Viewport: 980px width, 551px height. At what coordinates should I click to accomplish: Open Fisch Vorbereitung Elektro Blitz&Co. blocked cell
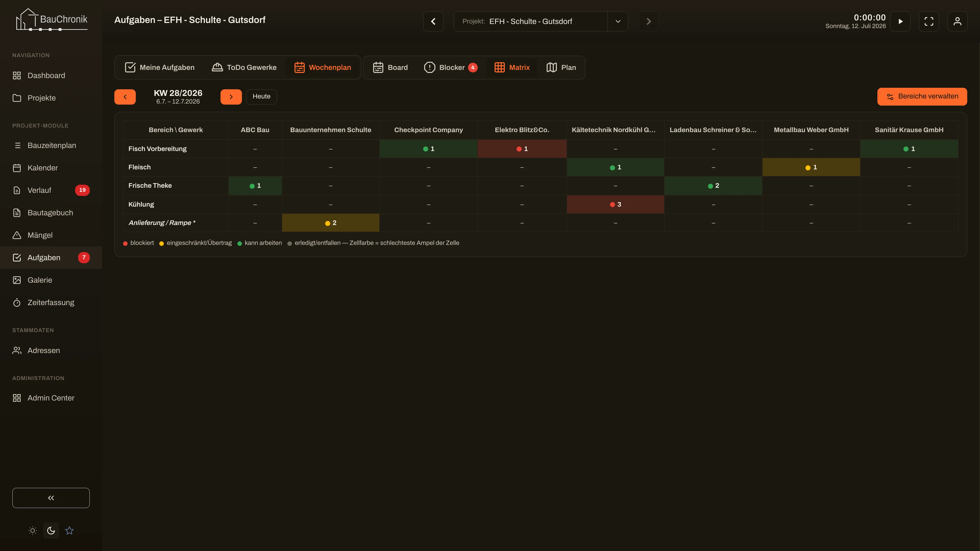coord(522,149)
